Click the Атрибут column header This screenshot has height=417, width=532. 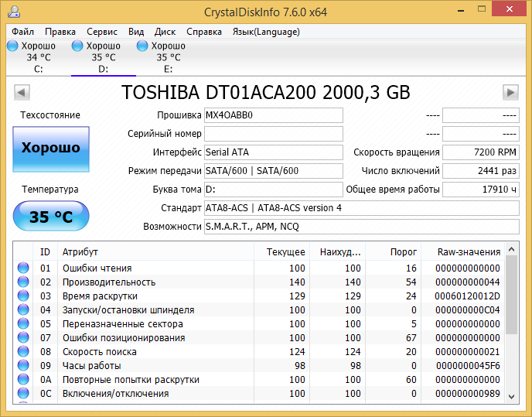coord(155,252)
